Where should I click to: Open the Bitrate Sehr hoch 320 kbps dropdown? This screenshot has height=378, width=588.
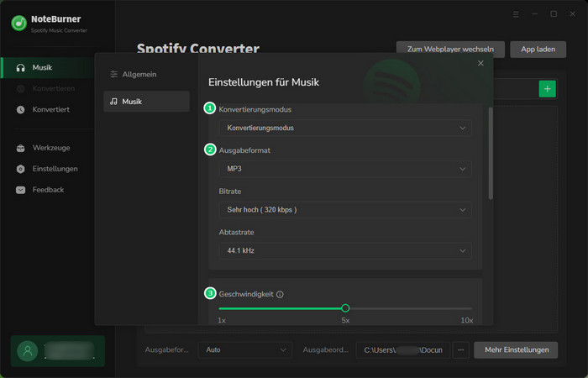(x=345, y=210)
